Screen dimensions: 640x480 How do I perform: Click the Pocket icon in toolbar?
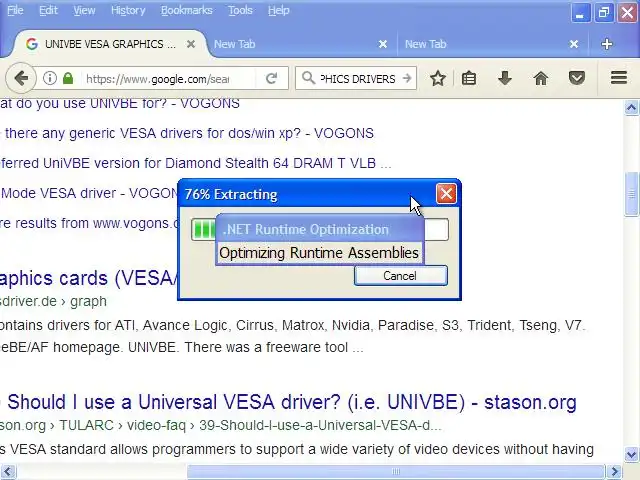point(577,78)
